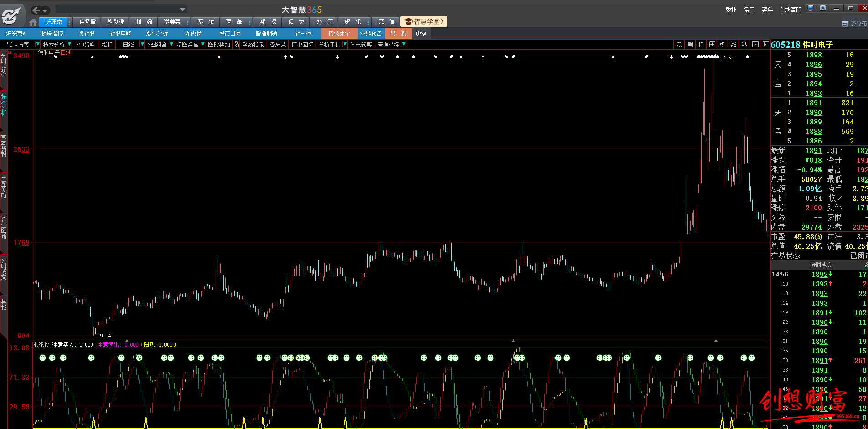The width and height of the screenshot is (868, 429).
Task: Expand the 普通坐标 dropdown arrow
Action: [404, 44]
